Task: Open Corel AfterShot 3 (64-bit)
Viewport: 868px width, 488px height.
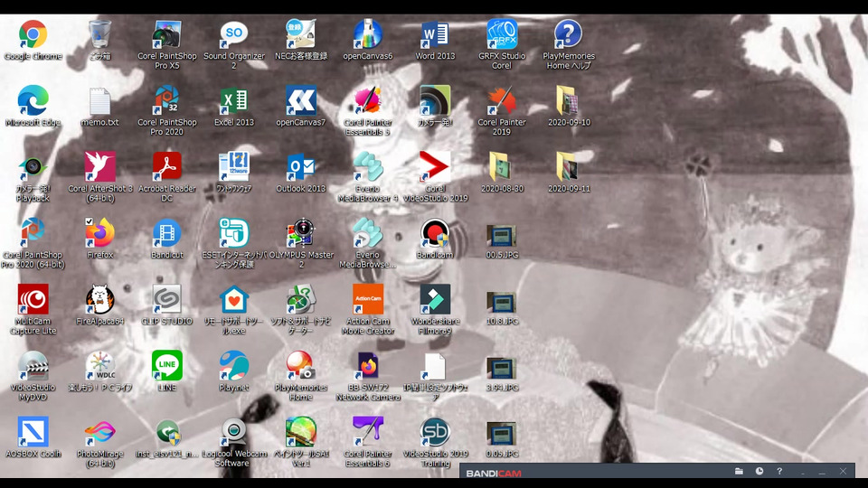Action: tap(99, 167)
